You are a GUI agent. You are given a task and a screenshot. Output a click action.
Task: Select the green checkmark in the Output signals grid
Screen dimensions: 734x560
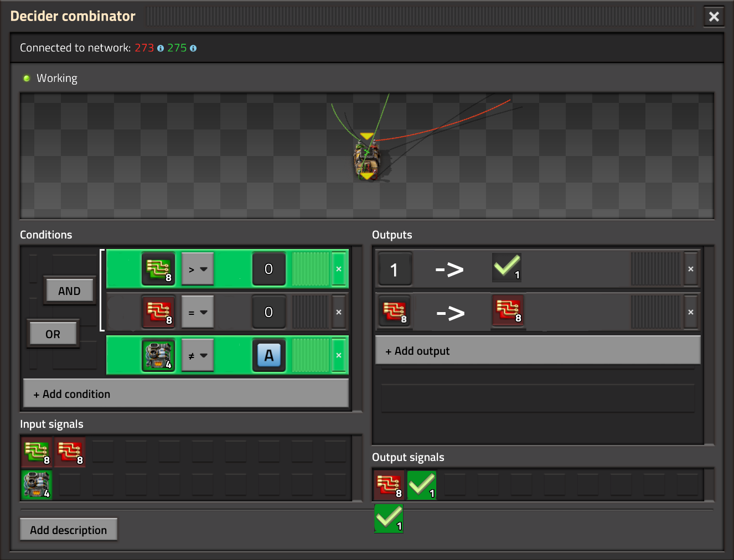coord(422,485)
